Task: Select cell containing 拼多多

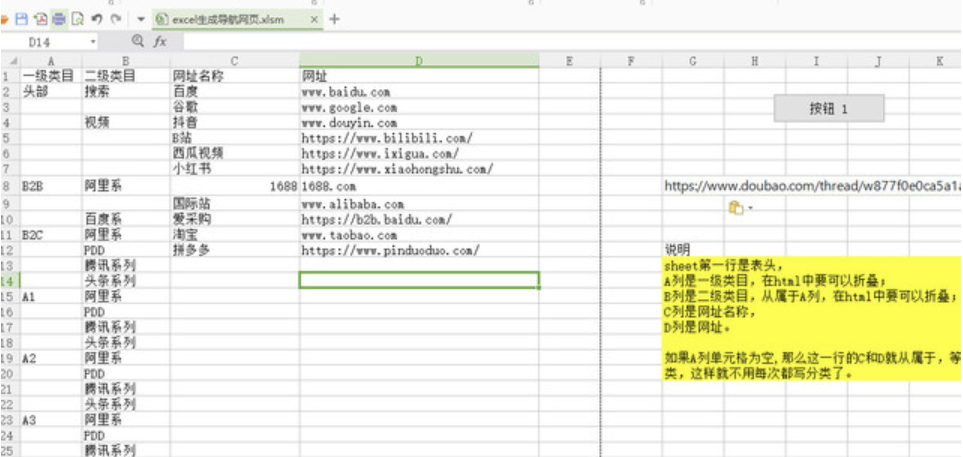Action: pos(235,250)
